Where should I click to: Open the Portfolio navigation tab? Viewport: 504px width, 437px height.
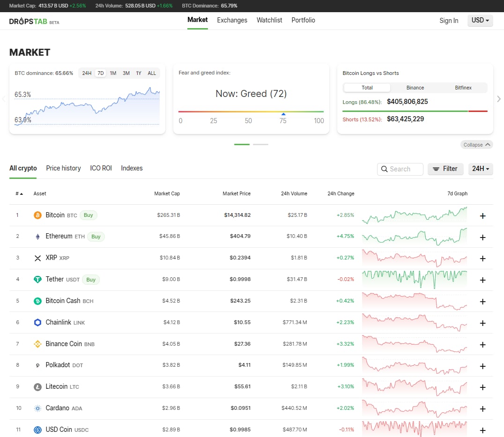[x=303, y=20]
